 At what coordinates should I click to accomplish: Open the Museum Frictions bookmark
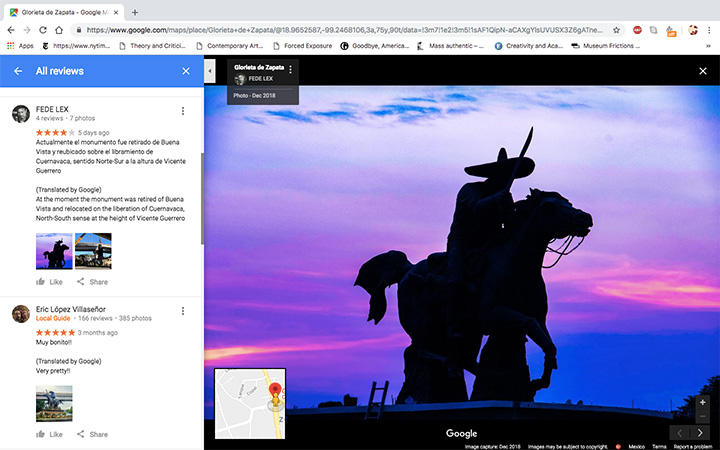coord(606,46)
